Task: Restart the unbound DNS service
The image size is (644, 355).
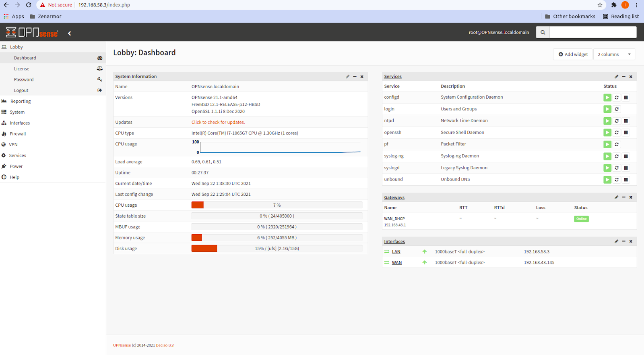Action: (x=617, y=180)
